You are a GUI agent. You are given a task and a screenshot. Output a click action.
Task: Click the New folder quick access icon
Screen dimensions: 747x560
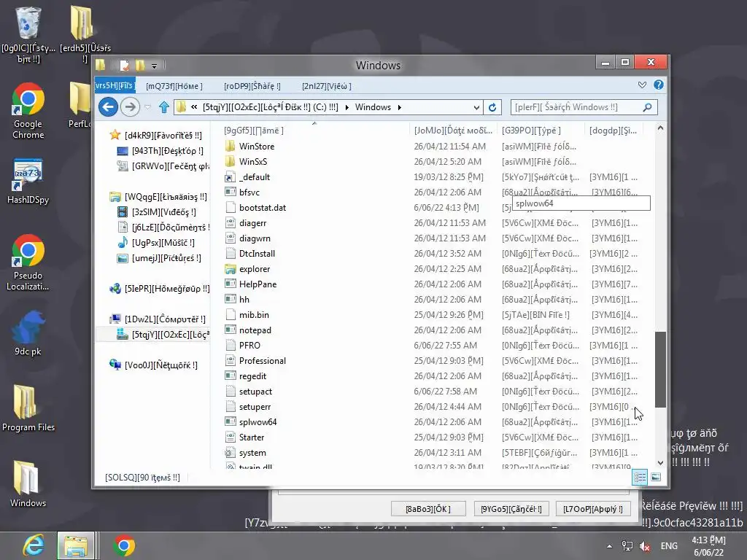140,65
